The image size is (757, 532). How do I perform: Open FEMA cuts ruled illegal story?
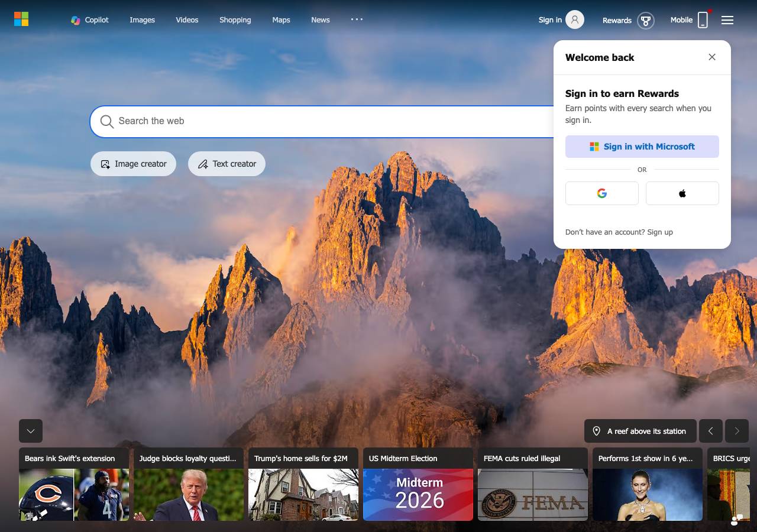pyautogui.click(x=533, y=484)
